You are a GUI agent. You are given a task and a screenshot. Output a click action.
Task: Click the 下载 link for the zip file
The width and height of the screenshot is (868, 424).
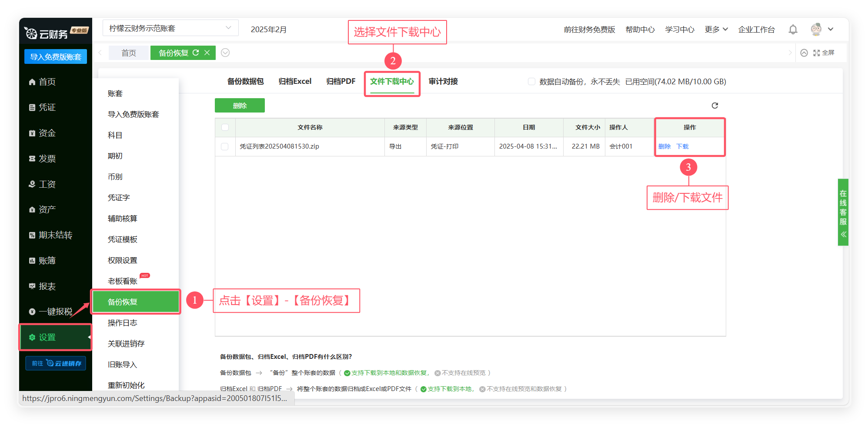[x=682, y=146]
